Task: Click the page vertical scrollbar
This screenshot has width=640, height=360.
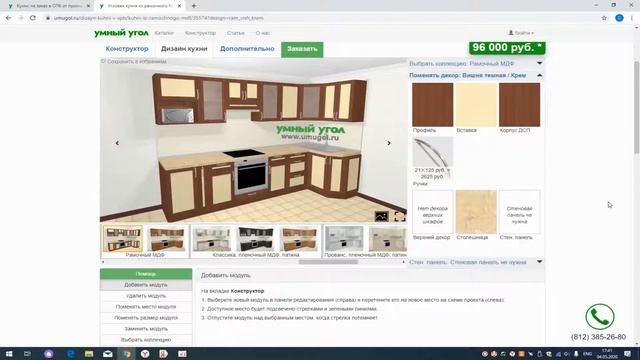Action: pyautogui.click(x=636, y=107)
